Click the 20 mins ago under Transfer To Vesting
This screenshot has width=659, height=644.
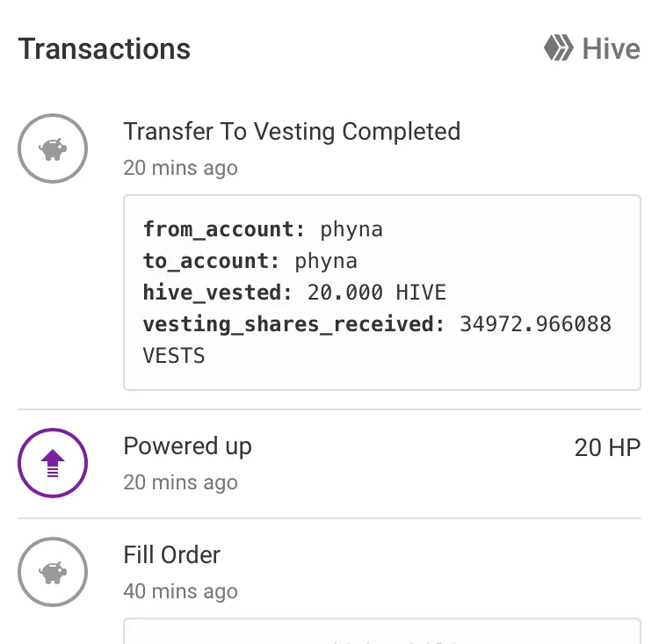coord(180,168)
